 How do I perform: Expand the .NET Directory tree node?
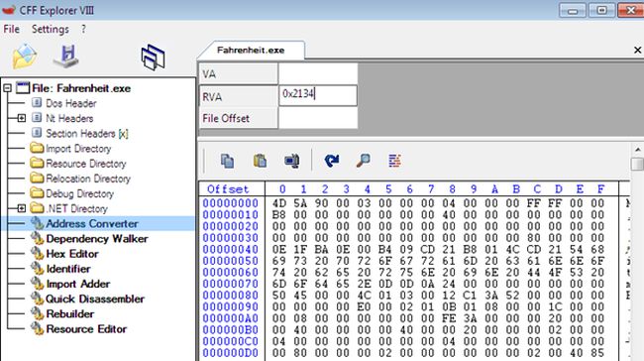click(22, 208)
